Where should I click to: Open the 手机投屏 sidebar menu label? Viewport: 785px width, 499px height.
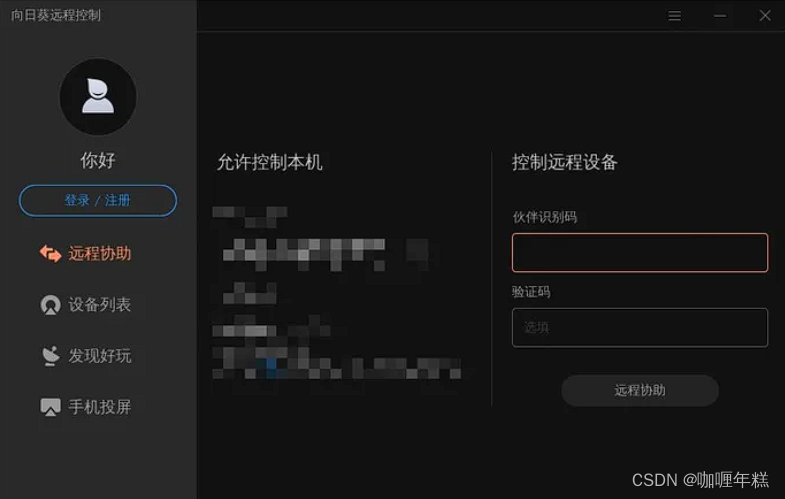[100, 407]
